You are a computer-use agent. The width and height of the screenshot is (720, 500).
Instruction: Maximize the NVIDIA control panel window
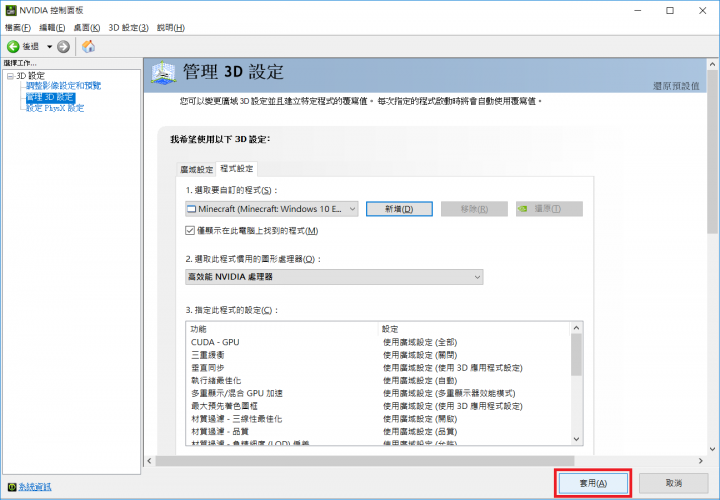[x=670, y=10]
